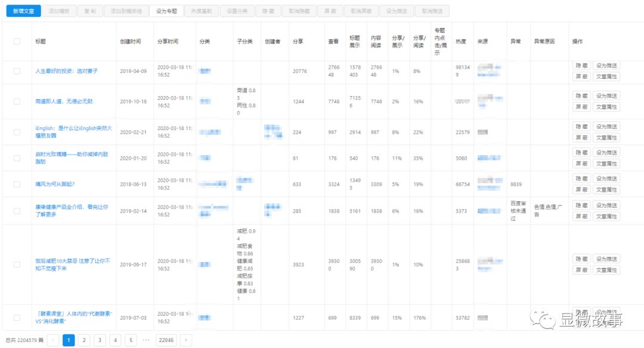Image resolution: width=644 pixels, height=348 pixels.
Task: Click 屏蔽 in the 人生最好的投资 row
Action: point(581,76)
